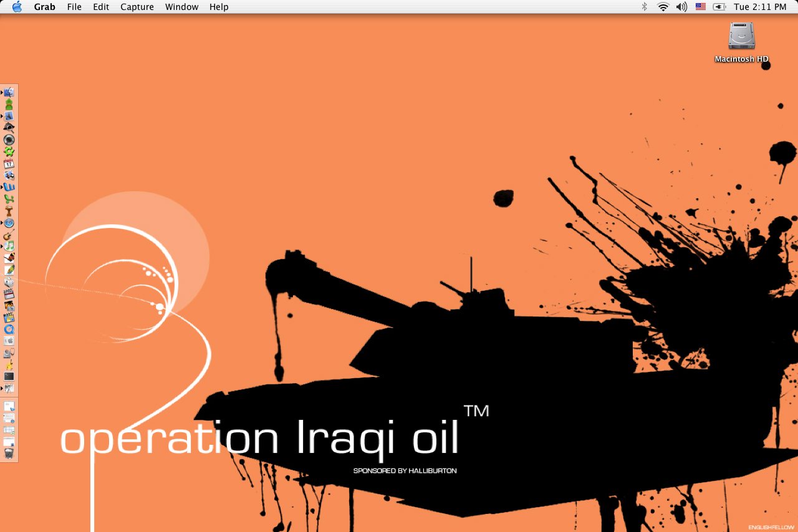Open the green gear-shaped Dock icon
The image size is (798, 532).
tap(9, 151)
